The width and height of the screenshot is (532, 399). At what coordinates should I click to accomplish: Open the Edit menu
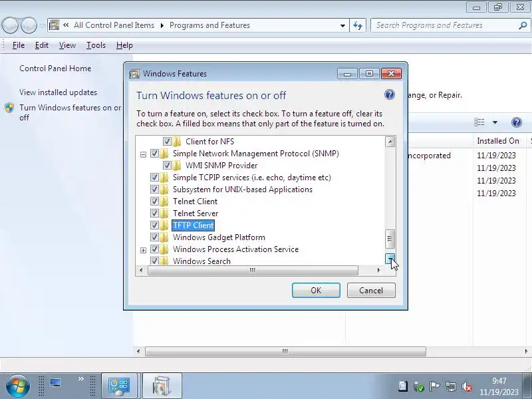pyautogui.click(x=42, y=45)
